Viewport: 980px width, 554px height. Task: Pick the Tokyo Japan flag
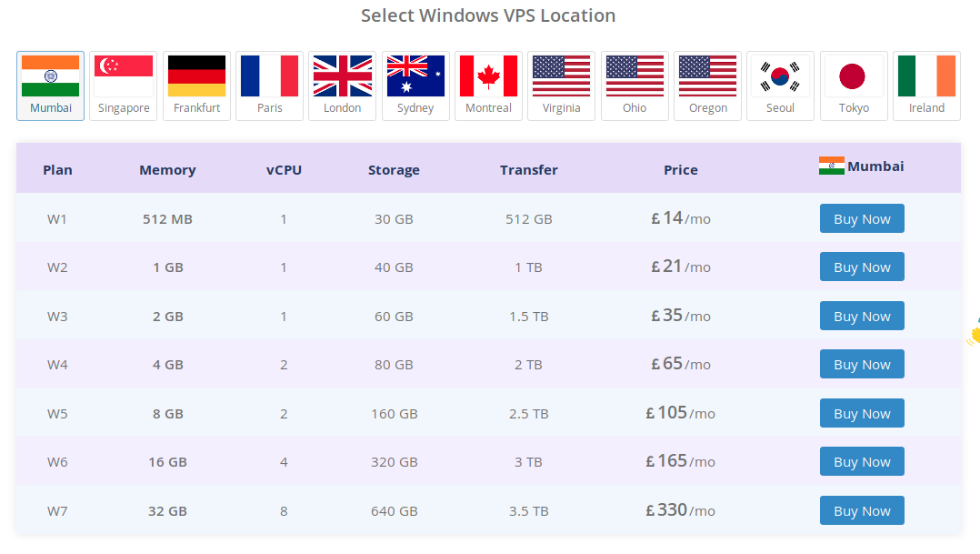854,86
